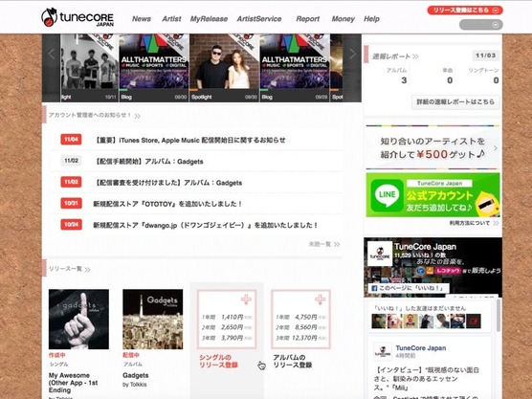Open TuneCore Japan post author link
The image size is (532, 399).
(x=421, y=348)
